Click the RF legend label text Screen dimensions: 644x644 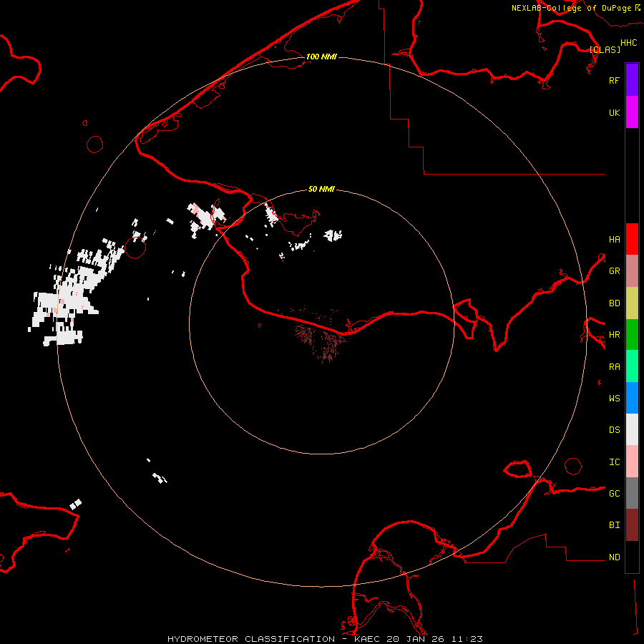pyautogui.click(x=614, y=80)
